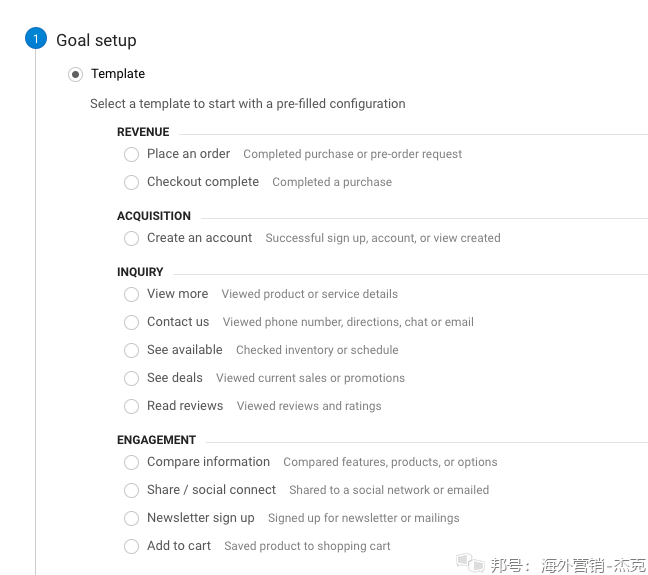The image size is (648, 575).
Task: Select the View more inquiry option
Action: tap(131, 295)
